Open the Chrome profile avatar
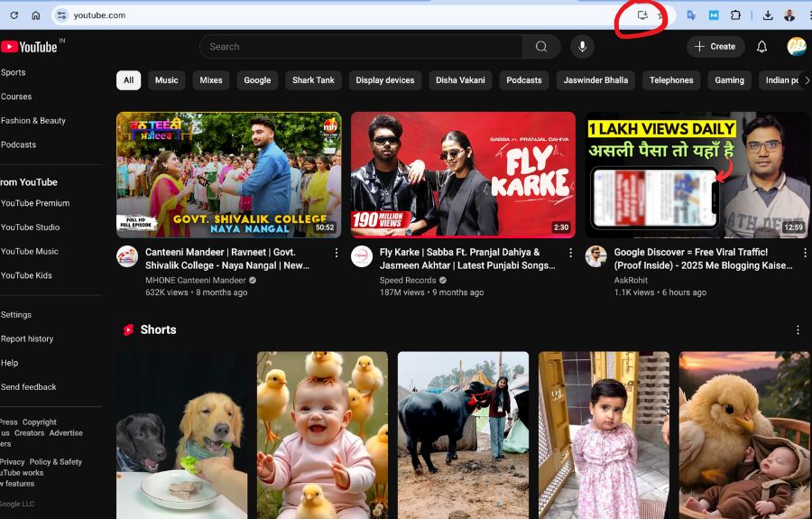The width and height of the screenshot is (812, 519). [x=789, y=15]
